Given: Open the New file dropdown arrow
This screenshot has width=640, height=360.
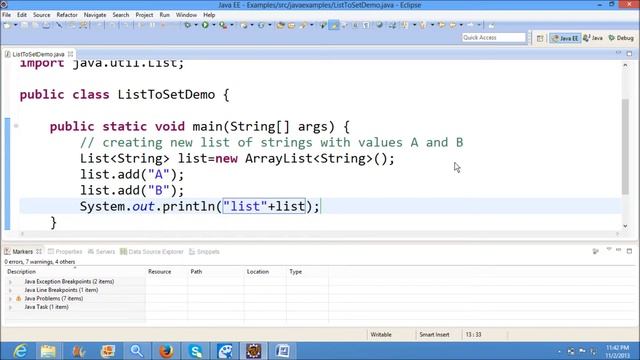Looking at the screenshot, I should 16,25.
